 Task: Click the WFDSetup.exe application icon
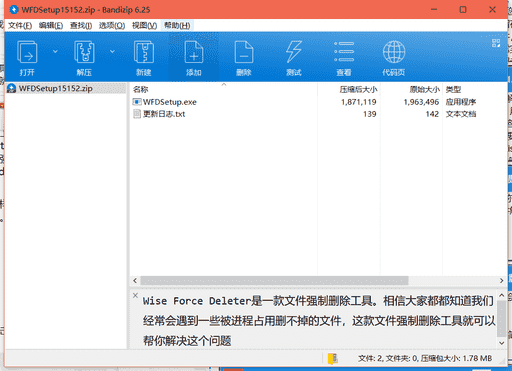(x=137, y=102)
